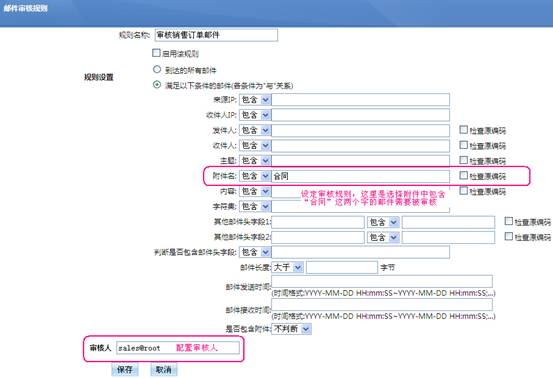Open the 附件名 包含 dropdown
The height and width of the screenshot is (378, 553).
pyautogui.click(x=255, y=176)
